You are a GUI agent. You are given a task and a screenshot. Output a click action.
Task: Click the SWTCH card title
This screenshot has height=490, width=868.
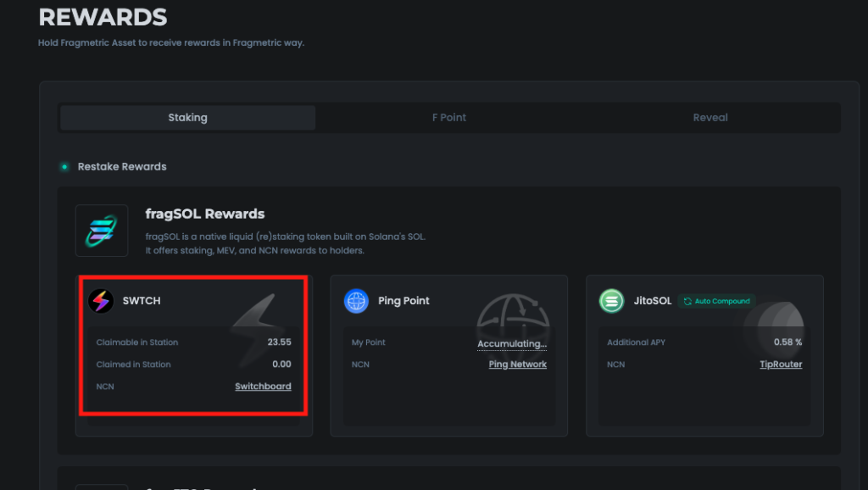pyautogui.click(x=142, y=301)
